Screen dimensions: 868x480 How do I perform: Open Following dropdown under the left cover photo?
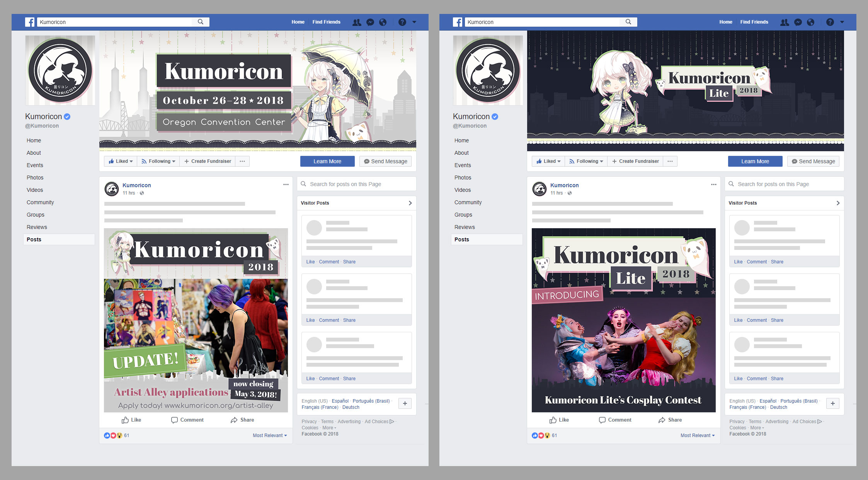158,161
